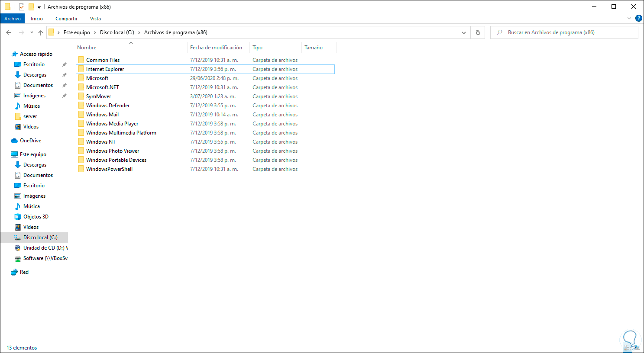
Task: Expand the address bar history dropdown
Action: click(x=464, y=32)
